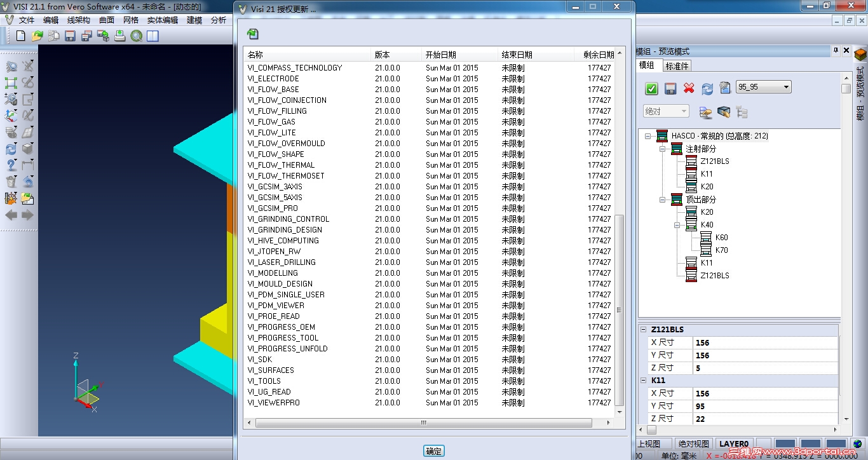Select the K70 plate in the tree

pos(721,250)
